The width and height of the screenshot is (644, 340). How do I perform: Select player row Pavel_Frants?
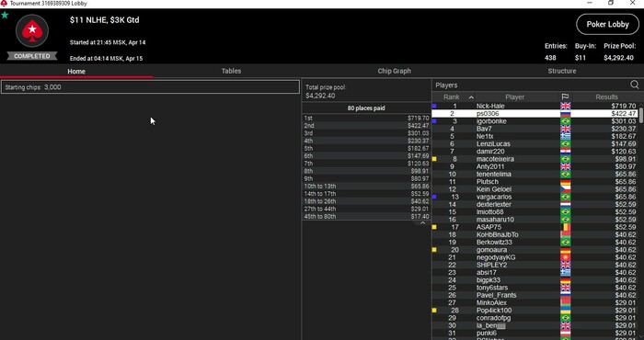[x=535, y=295]
